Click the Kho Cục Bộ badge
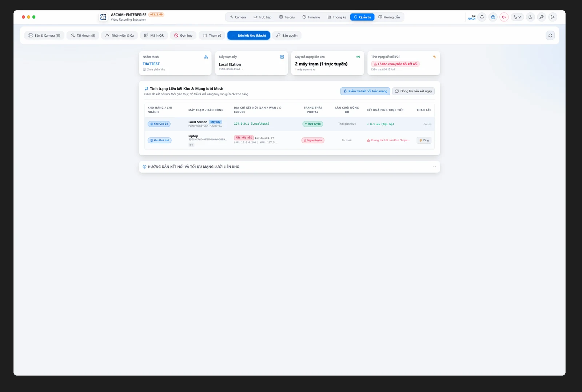This screenshot has width=582, height=392. pos(159,124)
